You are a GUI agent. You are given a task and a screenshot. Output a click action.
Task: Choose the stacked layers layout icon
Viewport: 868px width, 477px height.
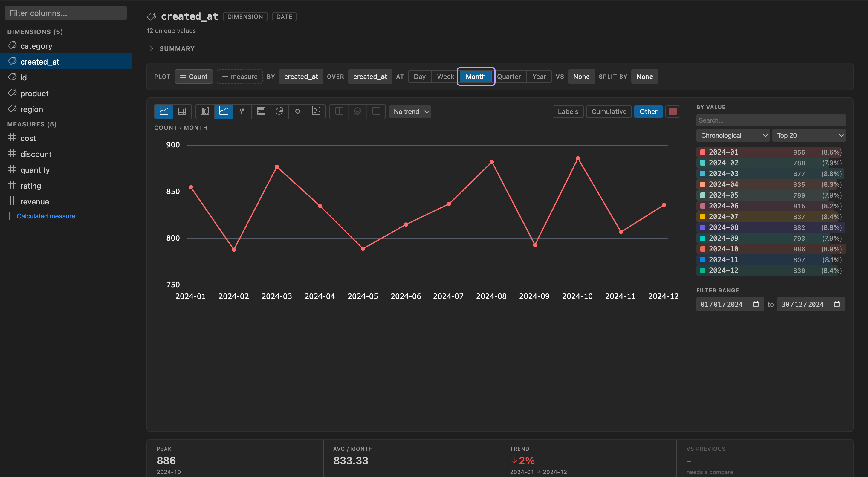click(357, 111)
